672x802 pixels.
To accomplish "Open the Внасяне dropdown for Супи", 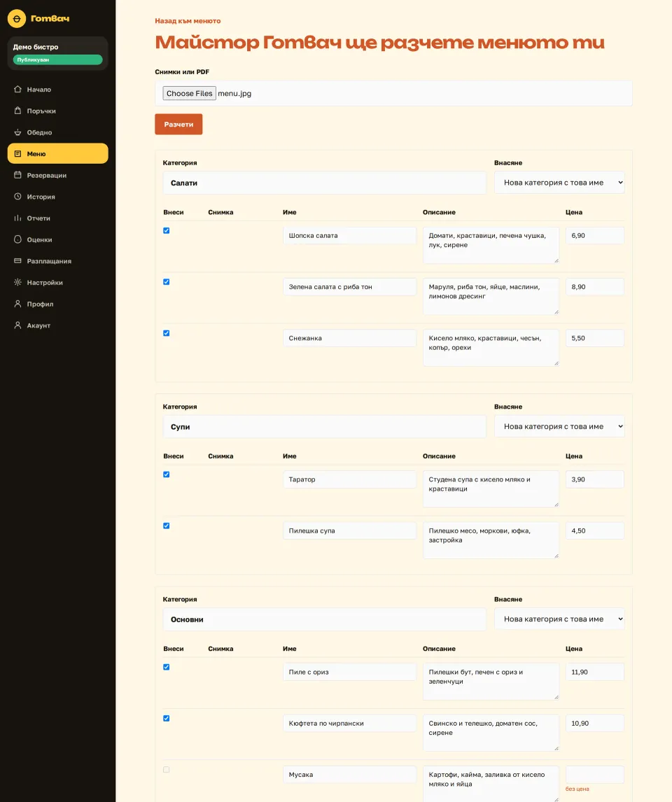I will point(559,427).
